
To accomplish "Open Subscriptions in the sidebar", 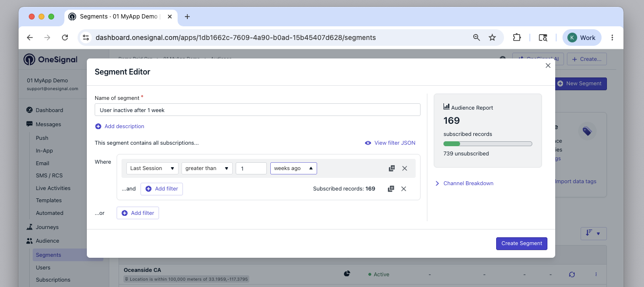I will (53, 280).
